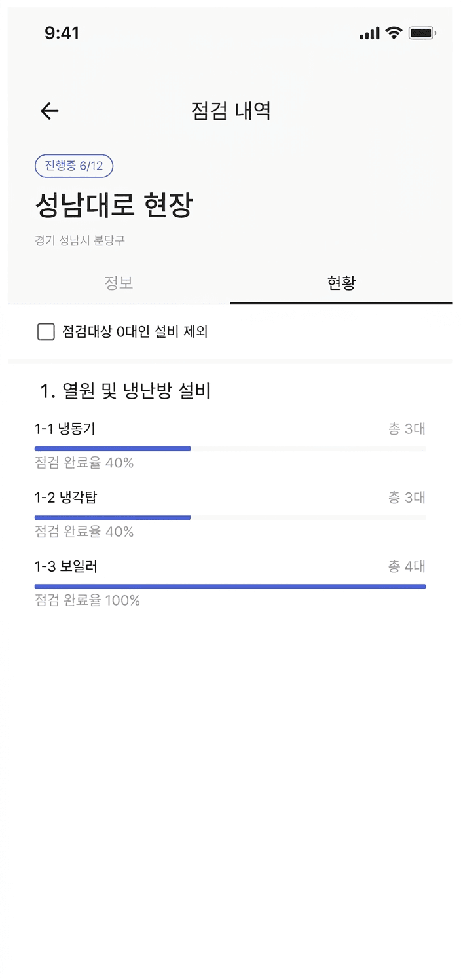Tap the back arrow icon

50,111
